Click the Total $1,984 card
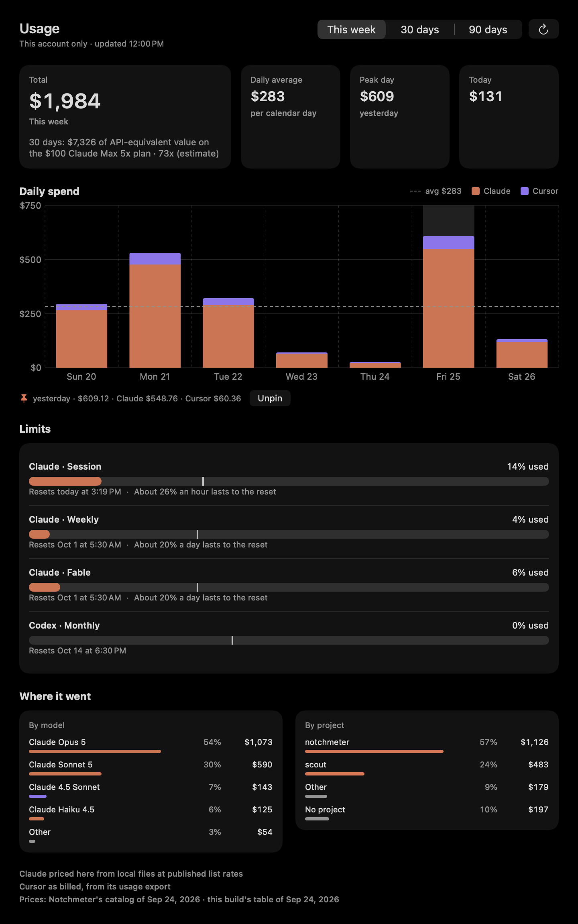 click(x=125, y=117)
